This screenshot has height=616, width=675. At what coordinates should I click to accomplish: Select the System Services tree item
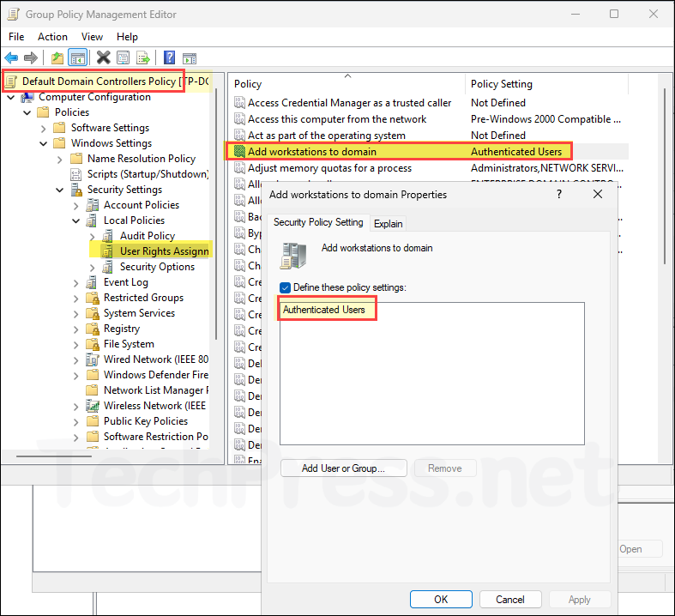pos(139,313)
